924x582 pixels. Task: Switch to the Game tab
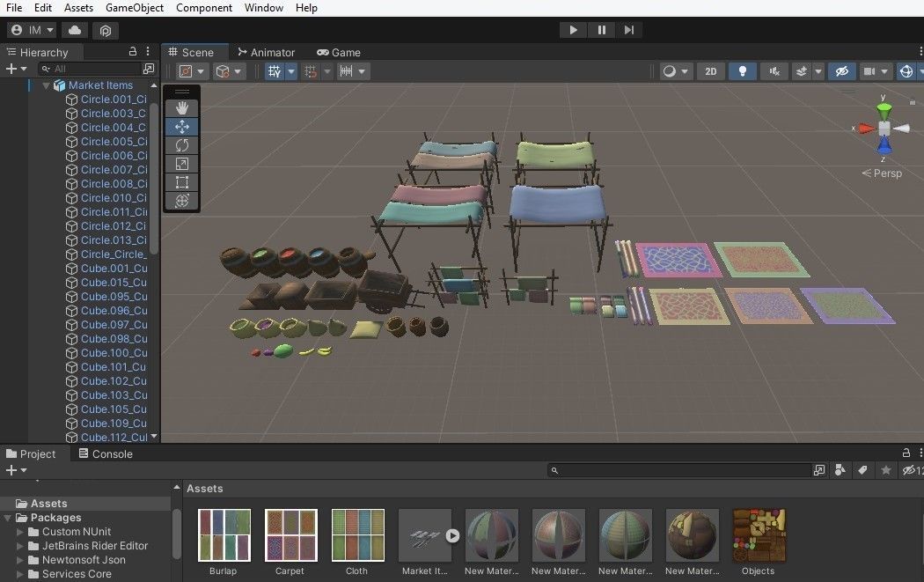click(339, 53)
